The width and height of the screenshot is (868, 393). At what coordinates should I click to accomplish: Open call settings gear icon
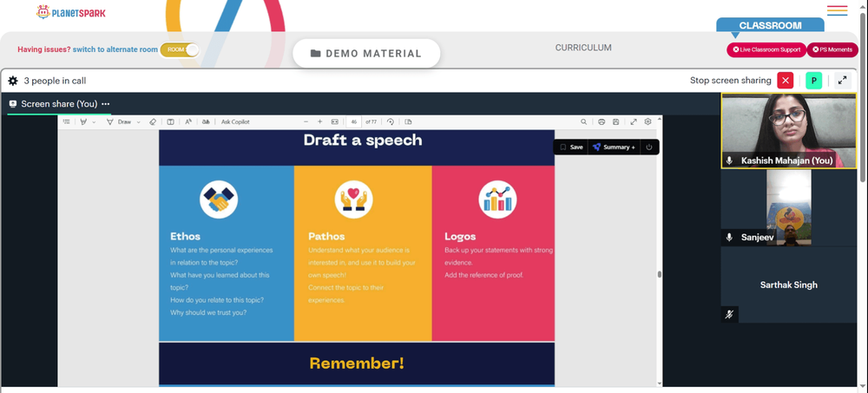[x=13, y=81]
